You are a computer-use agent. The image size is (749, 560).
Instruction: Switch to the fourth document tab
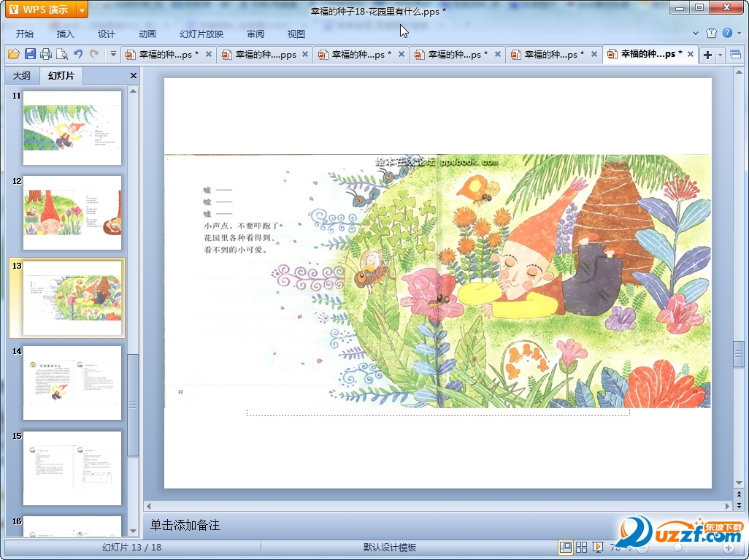click(453, 55)
